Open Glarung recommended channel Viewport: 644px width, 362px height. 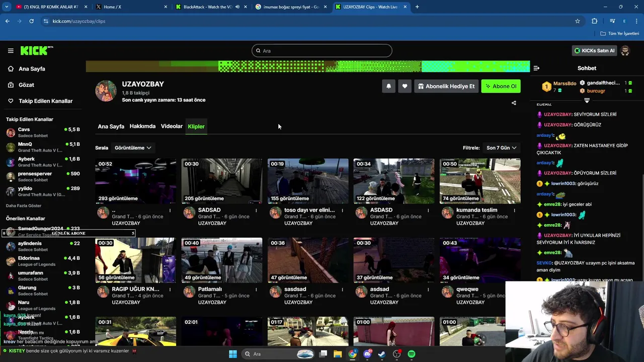click(43, 291)
